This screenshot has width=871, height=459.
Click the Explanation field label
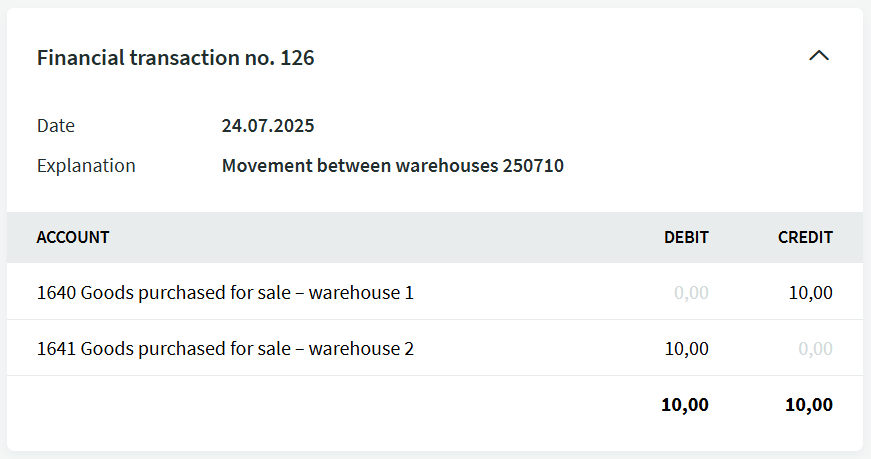coord(86,166)
